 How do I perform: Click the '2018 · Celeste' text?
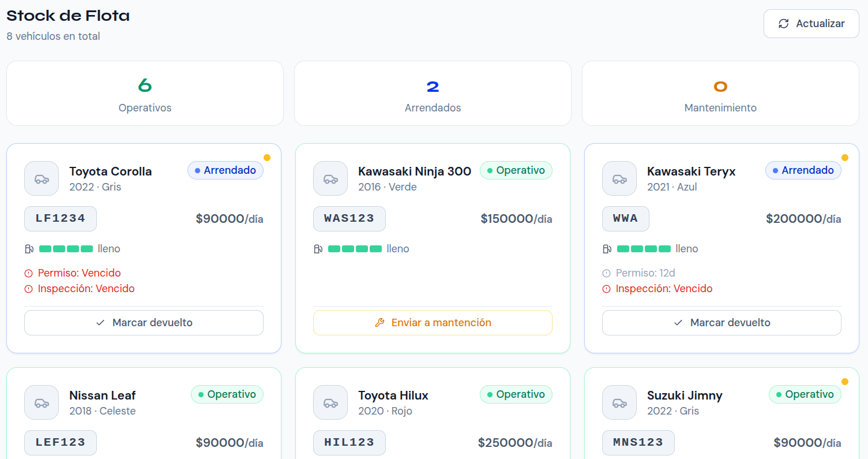103,411
